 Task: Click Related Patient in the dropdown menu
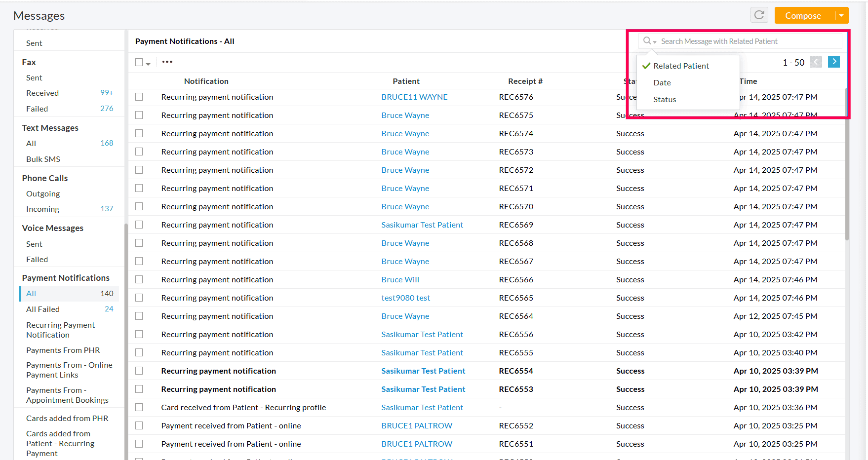681,66
